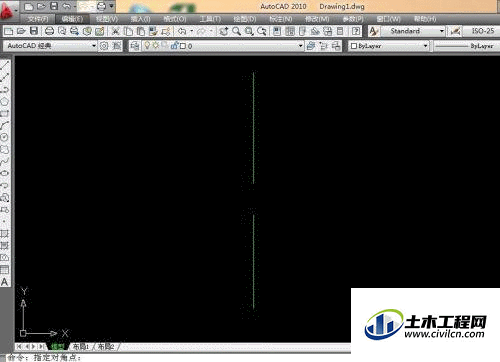The height and width of the screenshot is (362, 500).
Task: Open the 修改(M) menu
Action: click(317, 19)
